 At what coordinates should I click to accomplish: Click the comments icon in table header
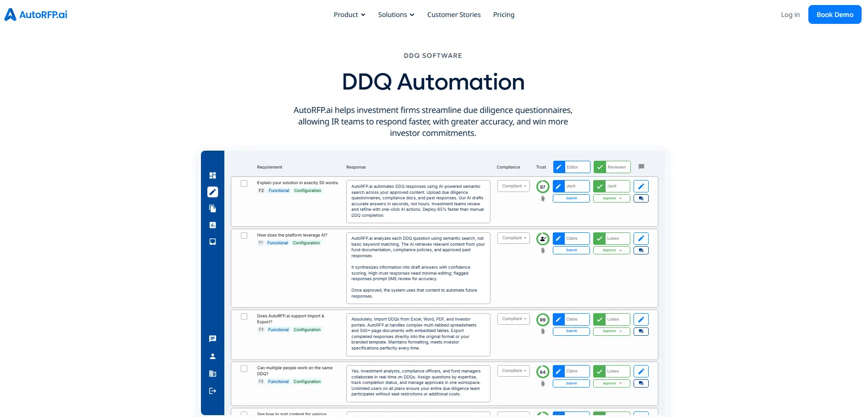[641, 167]
